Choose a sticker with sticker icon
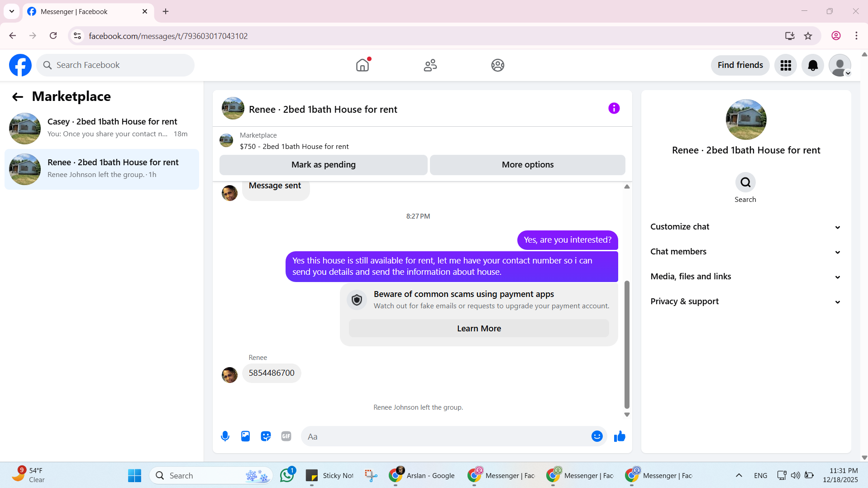 tap(266, 436)
